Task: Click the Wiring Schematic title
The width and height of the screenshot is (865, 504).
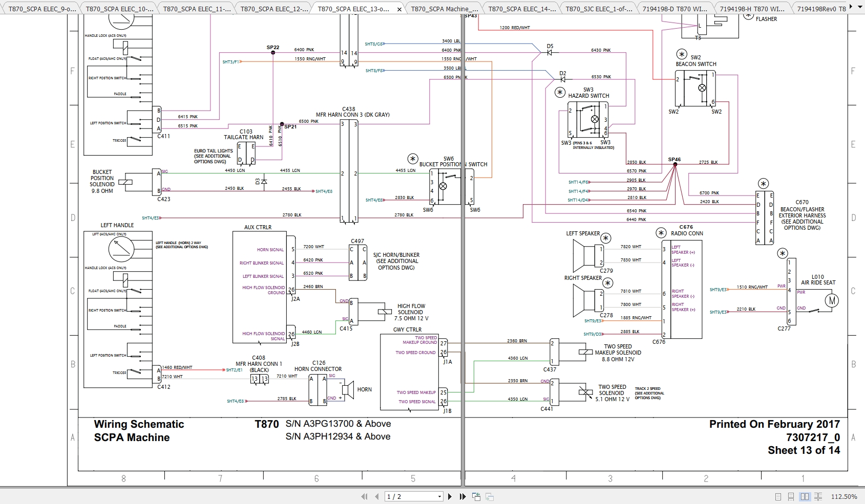Action: coord(139,424)
